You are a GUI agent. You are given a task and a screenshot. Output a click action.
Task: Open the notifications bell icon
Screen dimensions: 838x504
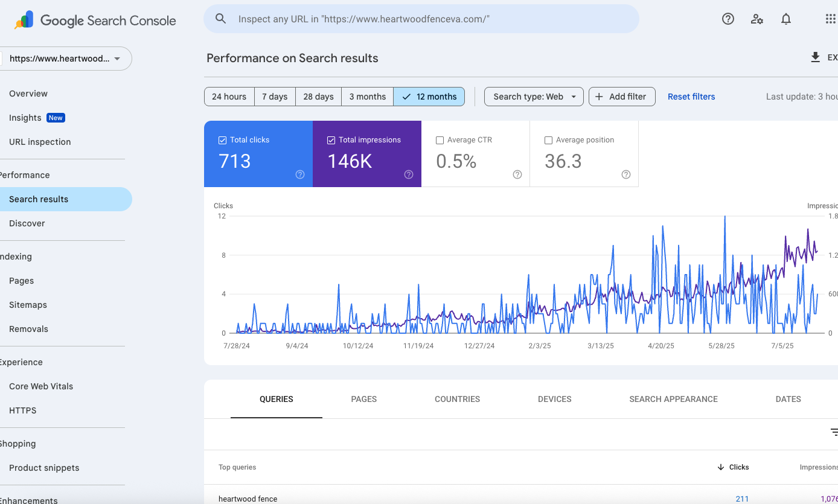coord(786,19)
